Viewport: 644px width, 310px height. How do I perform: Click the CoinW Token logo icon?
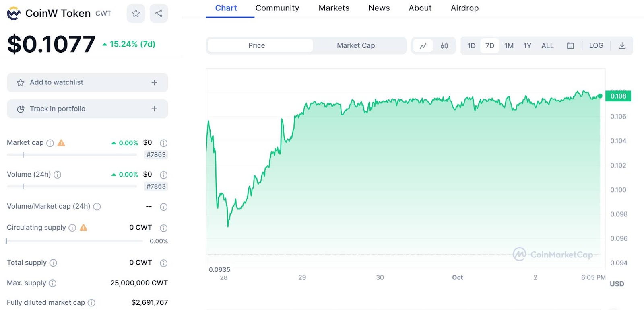coord(14,13)
